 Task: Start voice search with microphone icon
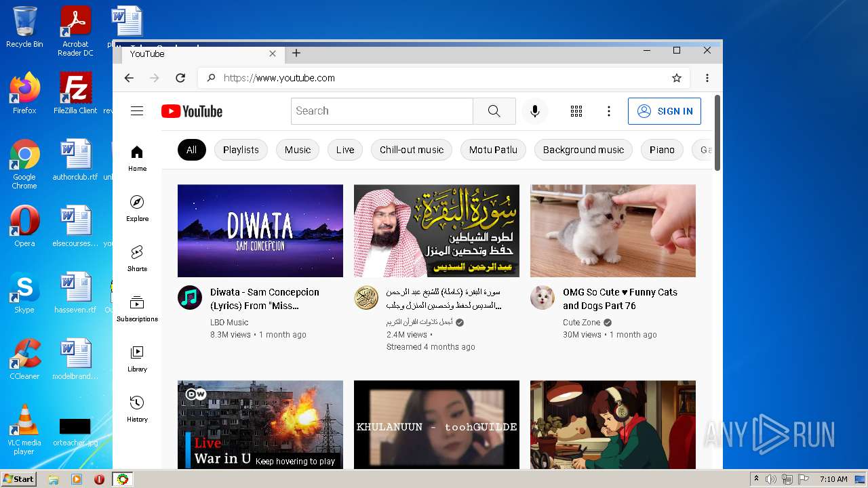tap(535, 111)
